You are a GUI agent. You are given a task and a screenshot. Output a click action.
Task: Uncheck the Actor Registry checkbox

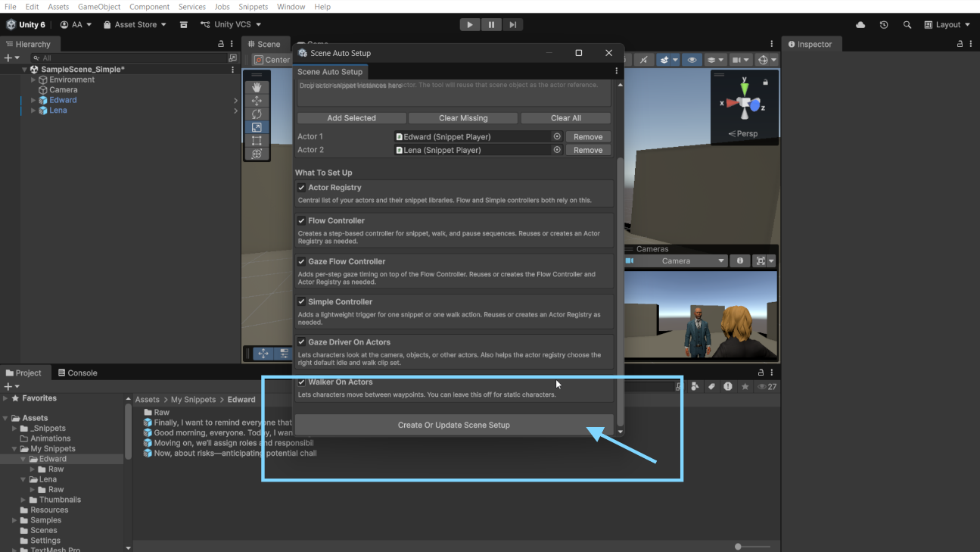[x=301, y=188]
